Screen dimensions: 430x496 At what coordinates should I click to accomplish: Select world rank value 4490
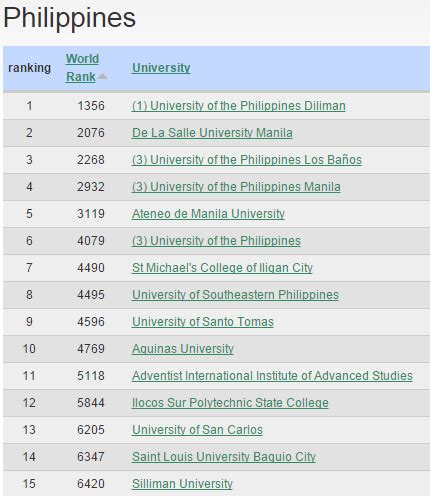(x=91, y=268)
